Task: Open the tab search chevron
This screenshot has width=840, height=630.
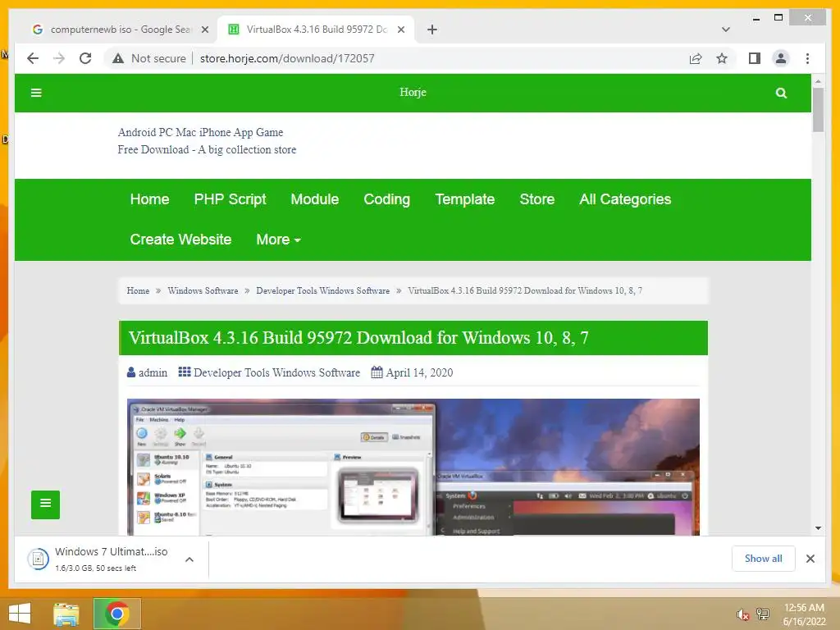Action: (726, 30)
